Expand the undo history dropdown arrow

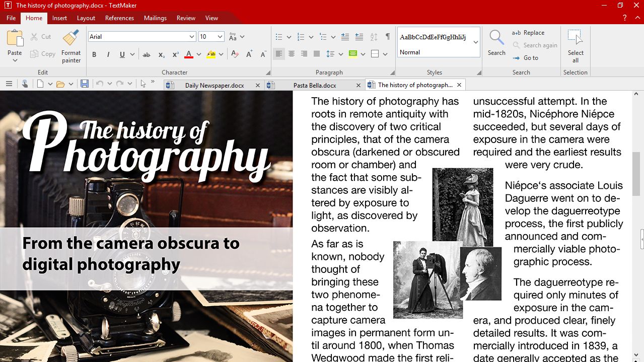(x=110, y=84)
